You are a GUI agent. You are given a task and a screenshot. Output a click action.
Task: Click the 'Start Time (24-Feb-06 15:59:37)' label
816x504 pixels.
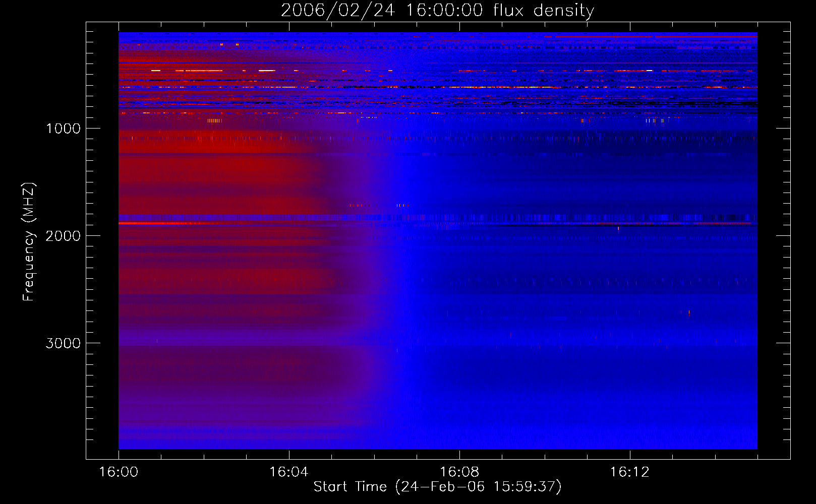click(437, 487)
